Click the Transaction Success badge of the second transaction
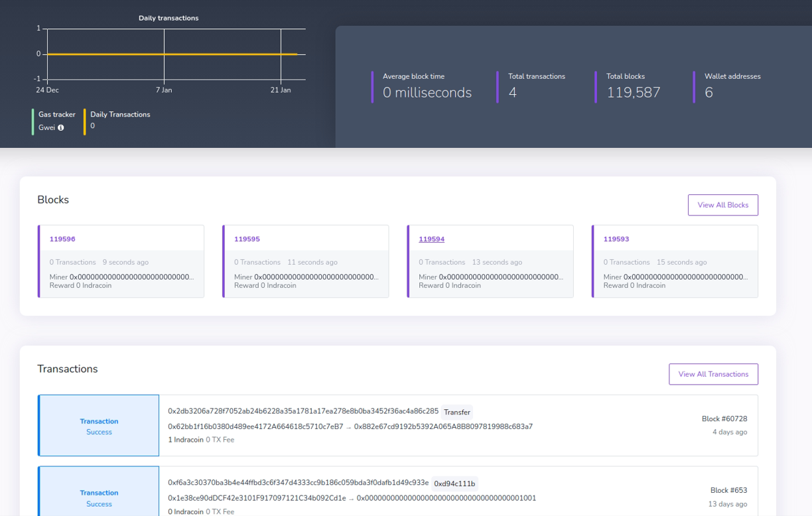 pos(98,498)
